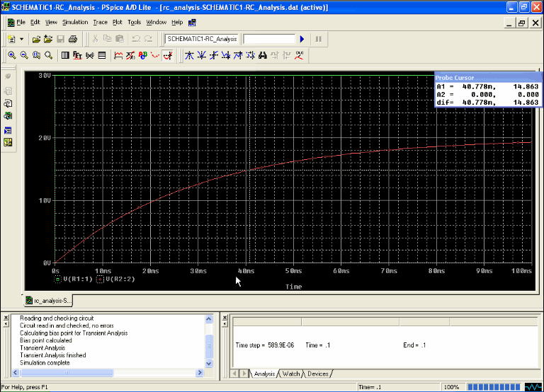Click the Log X Axis icon

[65, 54]
